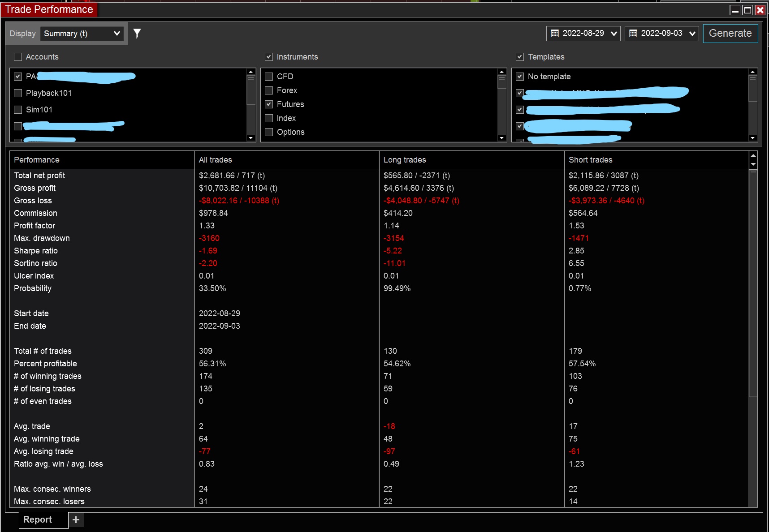Screen dimensions: 769x532
Task: Enable the Playback101 account checkbox
Action: tap(18, 93)
